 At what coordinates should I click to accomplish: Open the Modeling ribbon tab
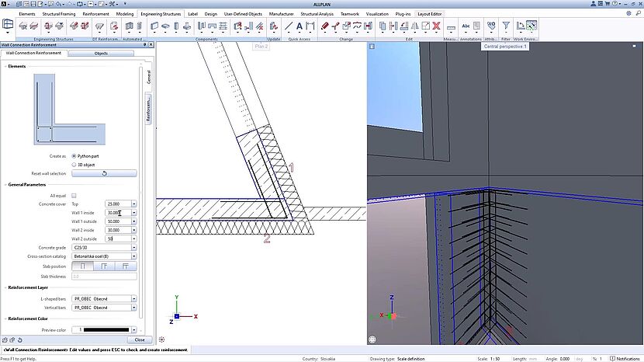(125, 14)
